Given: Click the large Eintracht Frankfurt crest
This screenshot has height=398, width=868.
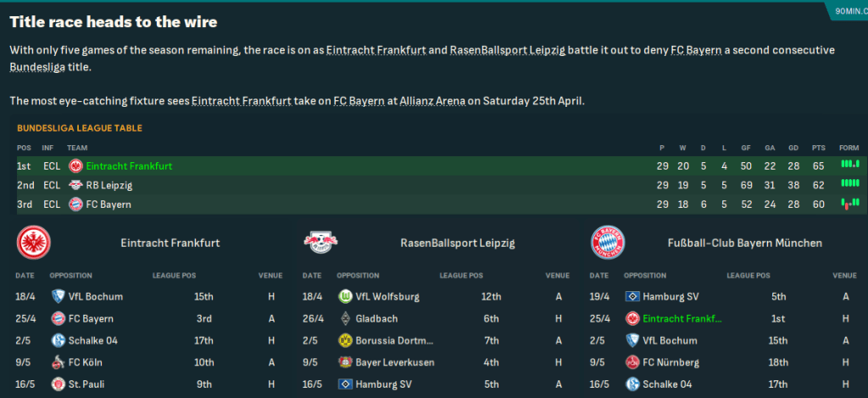Looking at the screenshot, I should (x=33, y=243).
